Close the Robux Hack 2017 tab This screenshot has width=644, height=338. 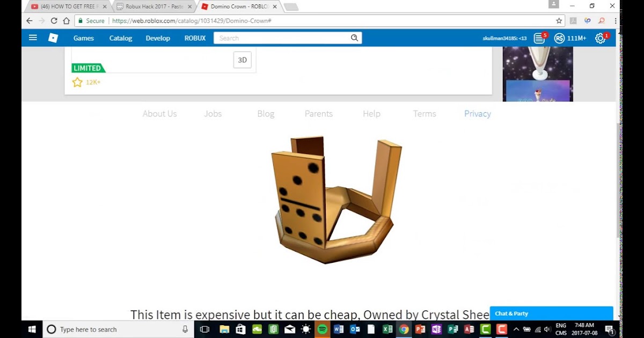pyautogui.click(x=189, y=6)
